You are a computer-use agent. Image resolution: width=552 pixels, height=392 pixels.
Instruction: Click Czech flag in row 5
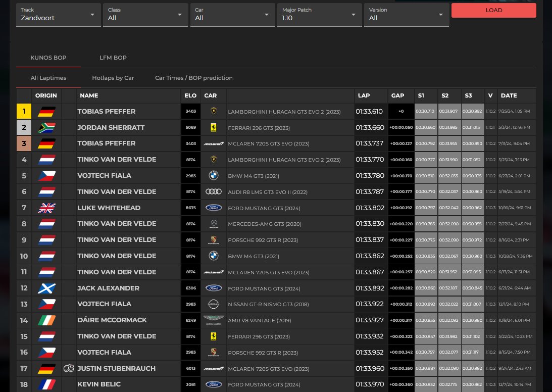(46, 175)
